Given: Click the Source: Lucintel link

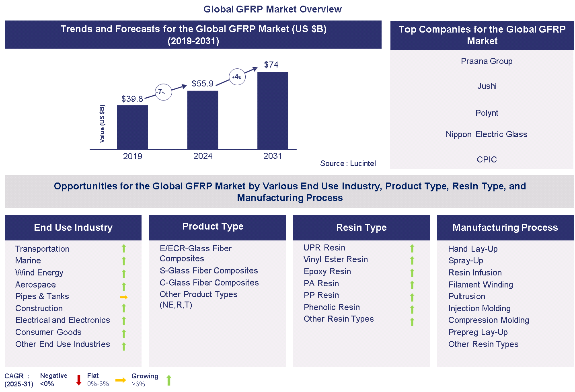Looking at the screenshot, I should (348, 164).
